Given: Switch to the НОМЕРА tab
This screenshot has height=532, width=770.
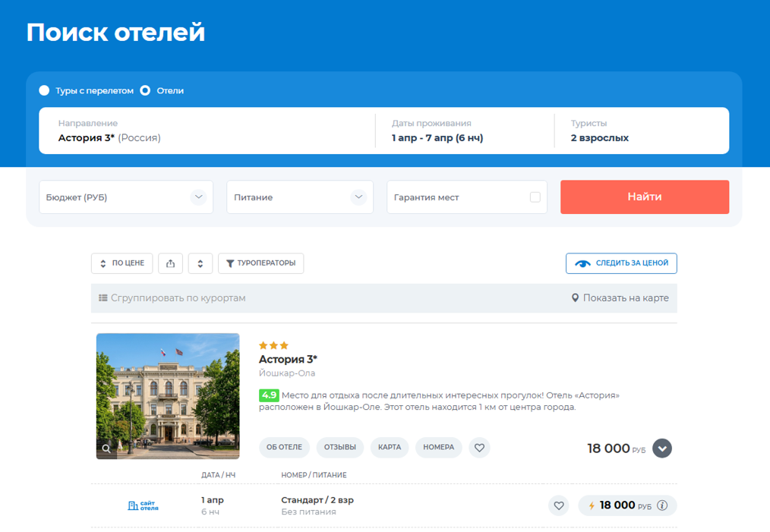Looking at the screenshot, I should (438, 447).
